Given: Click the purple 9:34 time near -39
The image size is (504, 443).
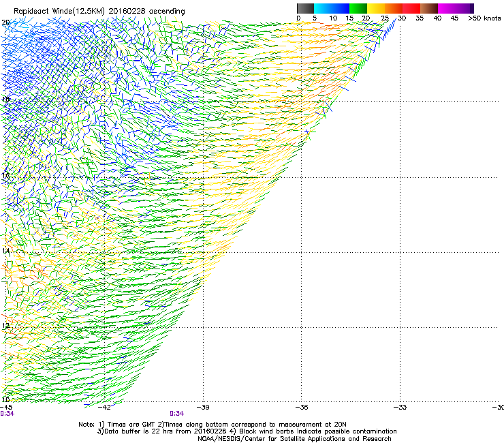Looking at the screenshot, I should (x=177, y=414).
